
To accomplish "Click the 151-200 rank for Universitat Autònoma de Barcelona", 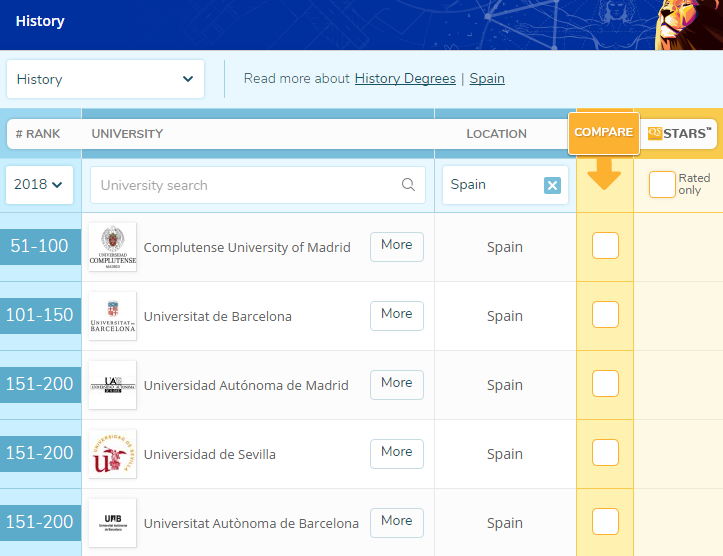I will pos(40,523).
